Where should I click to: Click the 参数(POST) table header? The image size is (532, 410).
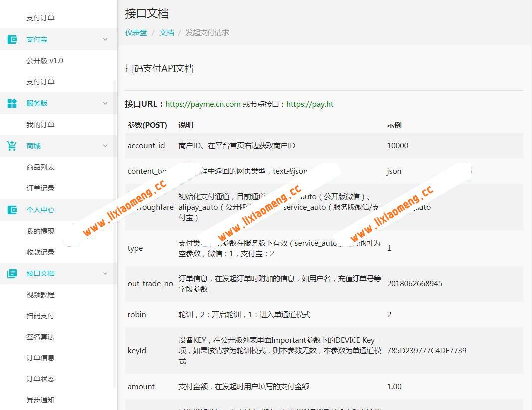(147, 125)
